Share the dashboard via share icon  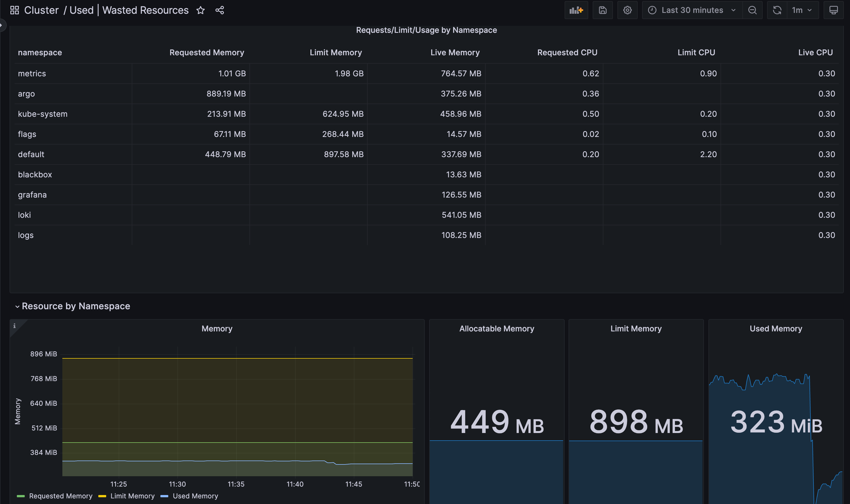point(220,10)
